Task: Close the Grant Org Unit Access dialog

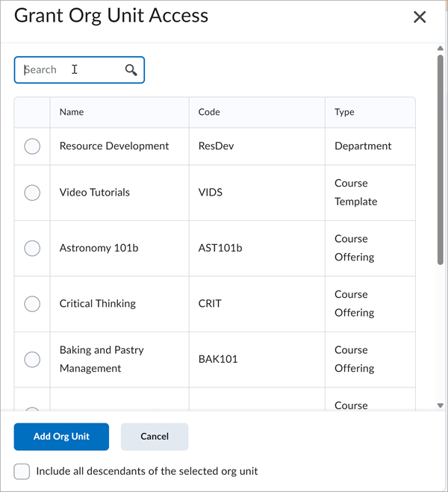Action: click(420, 17)
